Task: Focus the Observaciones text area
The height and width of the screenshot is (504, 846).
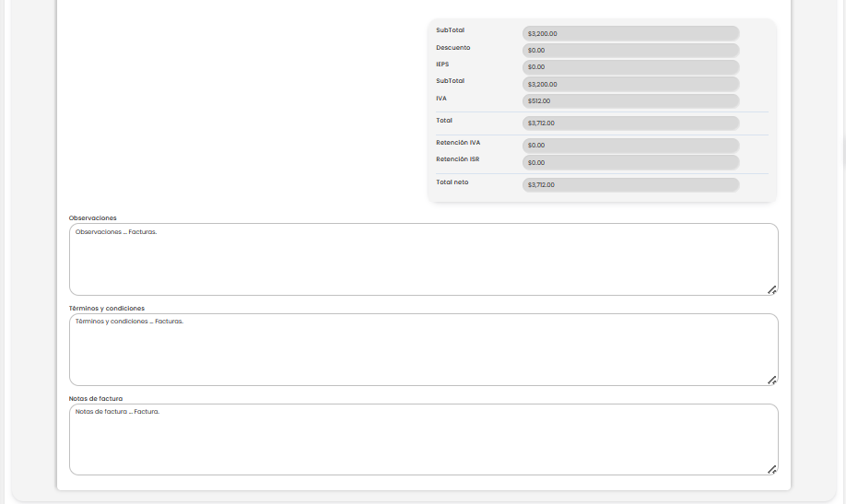Action: [423, 260]
